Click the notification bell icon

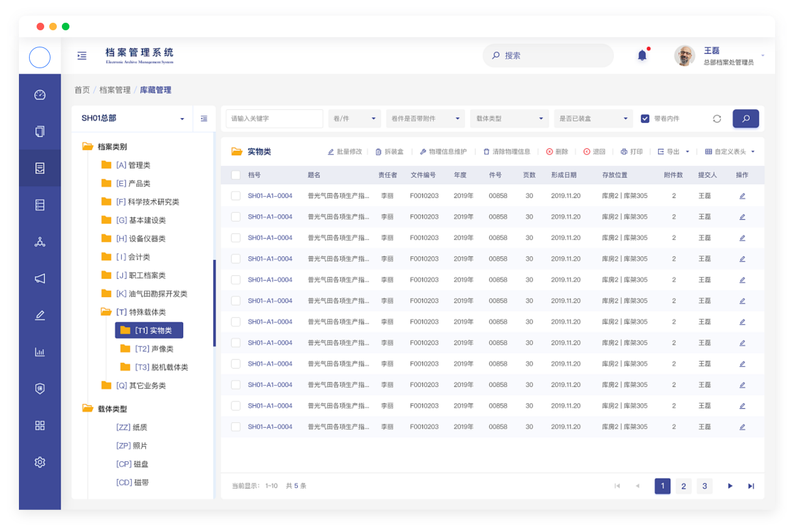click(642, 56)
